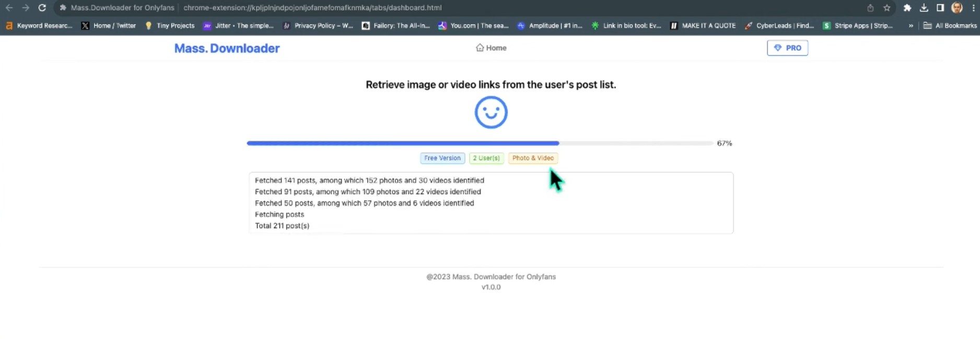980x339 pixels.
Task: Open You.com bookmark
Action: point(473,26)
